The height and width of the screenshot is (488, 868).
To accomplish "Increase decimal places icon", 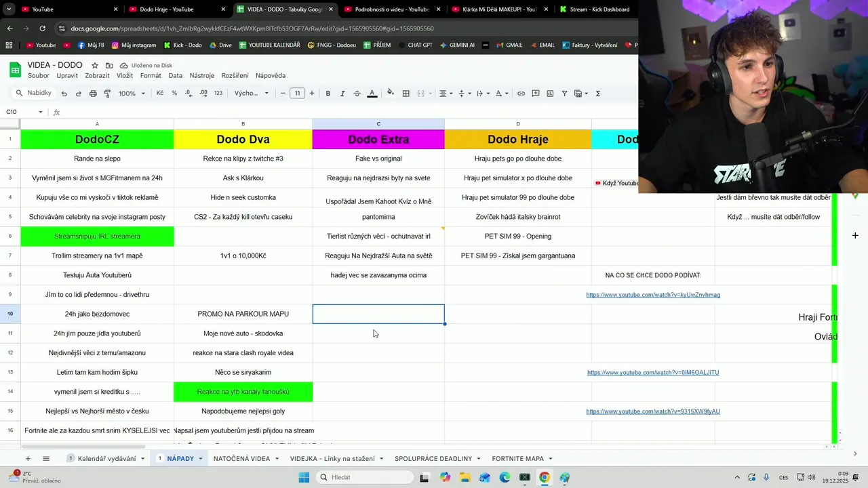I will click(x=203, y=94).
